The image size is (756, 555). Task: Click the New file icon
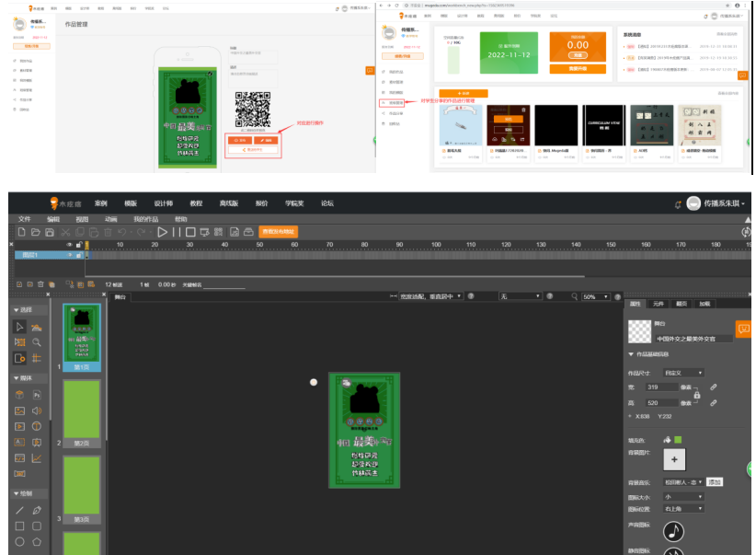point(22,233)
